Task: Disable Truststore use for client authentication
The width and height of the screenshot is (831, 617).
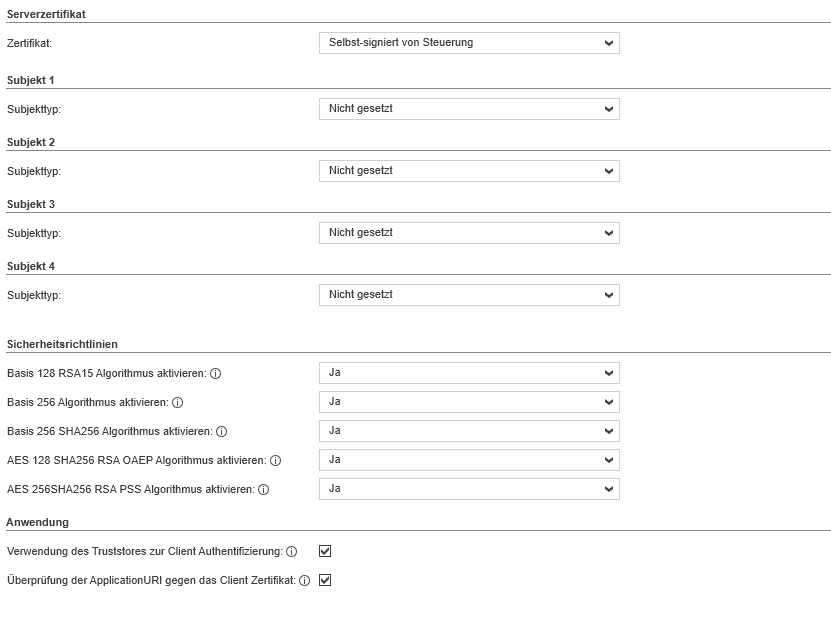Action: (325, 551)
